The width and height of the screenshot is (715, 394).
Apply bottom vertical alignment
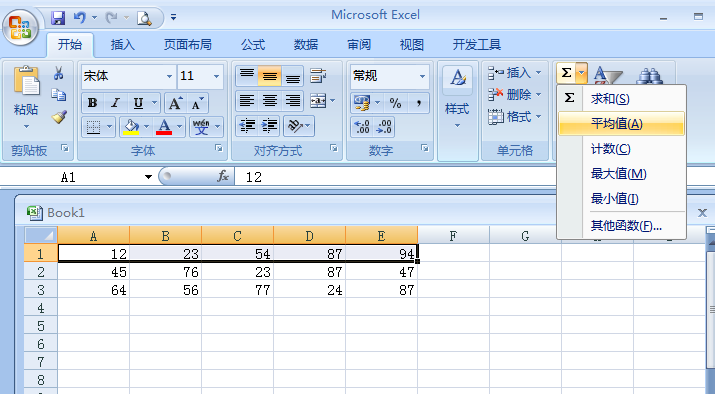coord(292,76)
